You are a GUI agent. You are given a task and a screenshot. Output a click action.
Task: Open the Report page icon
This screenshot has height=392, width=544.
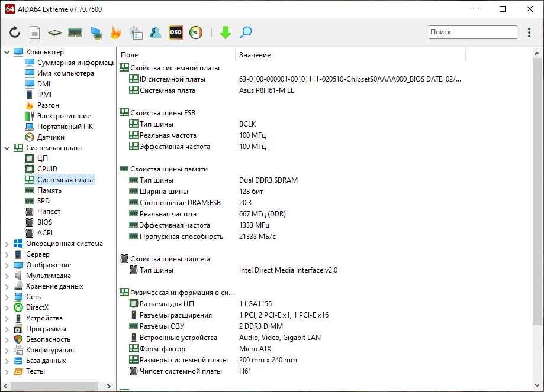click(35, 33)
